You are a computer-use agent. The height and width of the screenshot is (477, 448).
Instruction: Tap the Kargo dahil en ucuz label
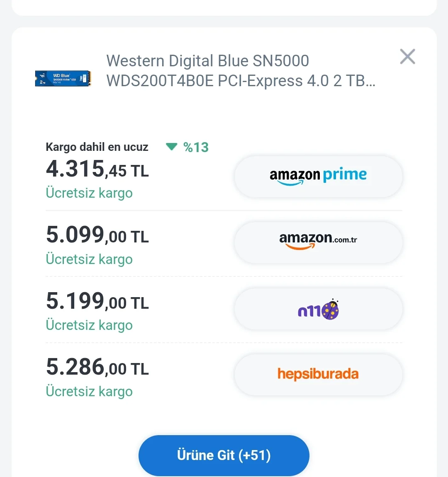point(97,147)
